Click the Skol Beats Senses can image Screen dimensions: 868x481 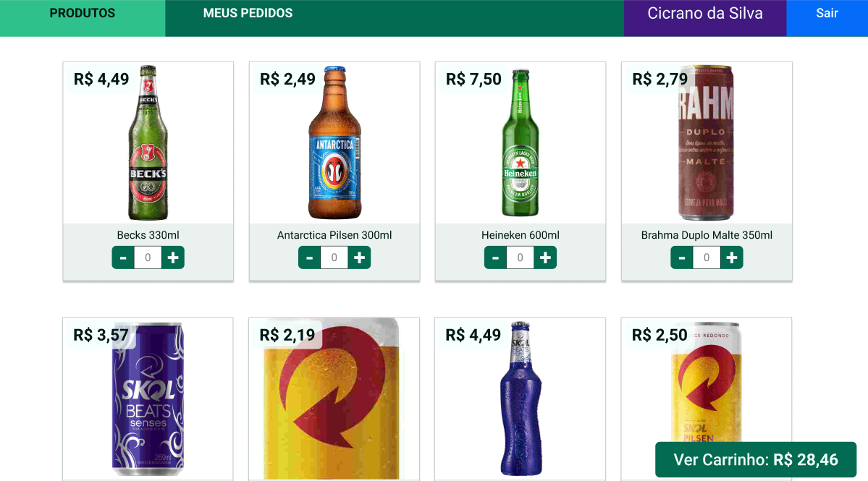pyautogui.click(x=148, y=398)
